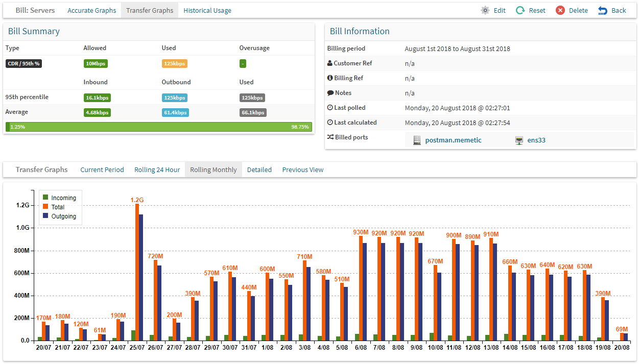Click the postman.memetic server icon

[x=417, y=140]
